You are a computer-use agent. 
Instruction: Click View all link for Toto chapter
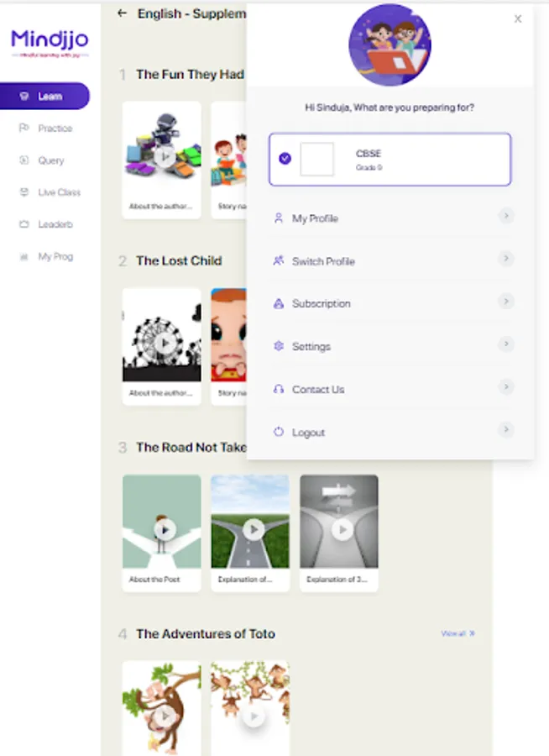(x=457, y=633)
